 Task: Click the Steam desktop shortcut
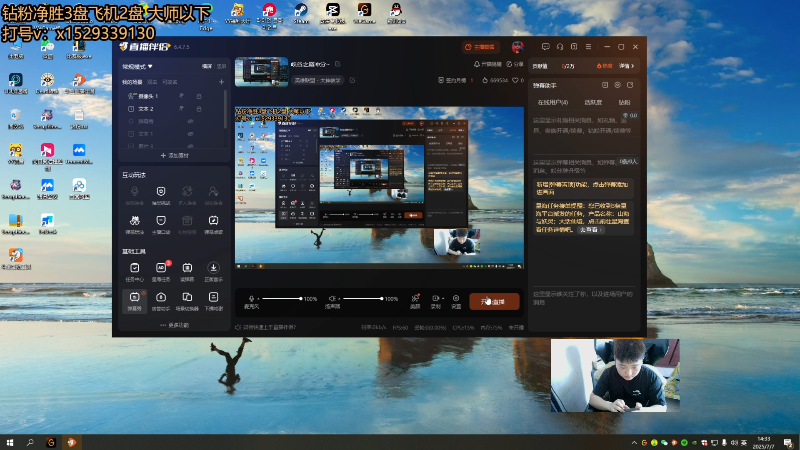point(301,14)
